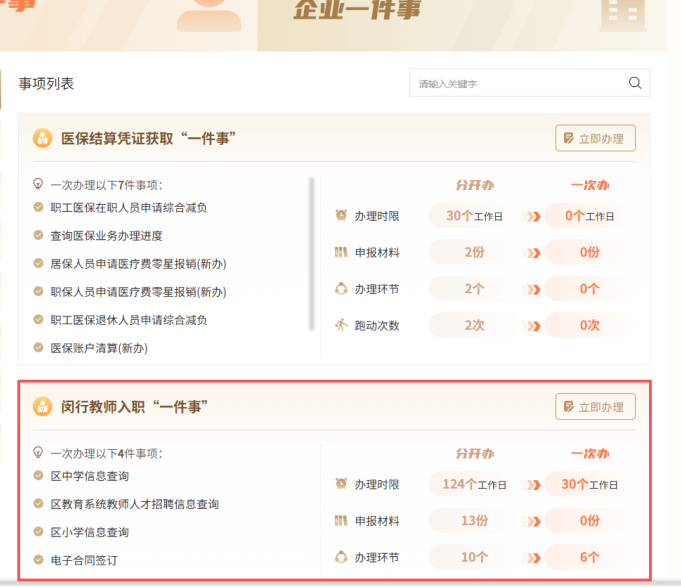The width and height of the screenshot is (681, 587).
Task: Open 居保人员申请医疗费零星报销(新办) item
Action: coord(138,264)
